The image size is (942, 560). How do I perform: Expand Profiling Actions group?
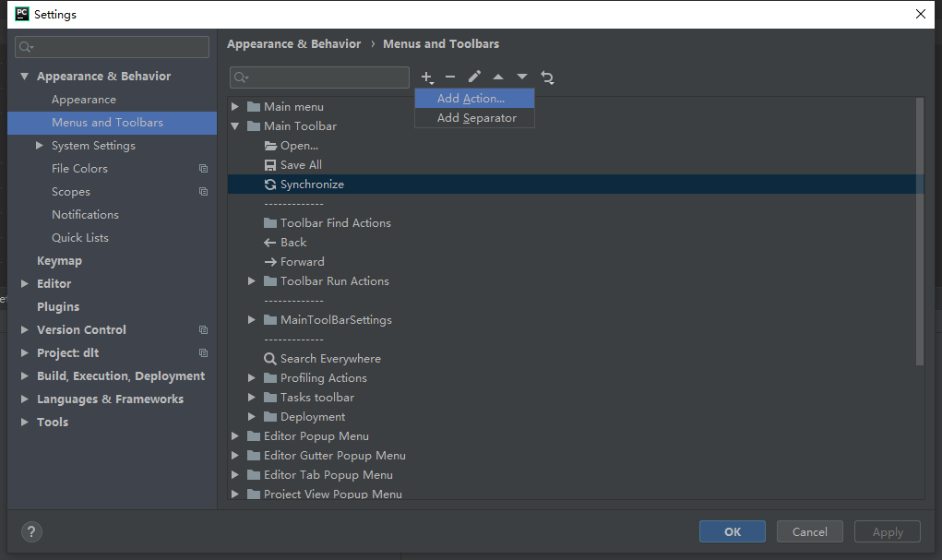pyautogui.click(x=252, y=378)
